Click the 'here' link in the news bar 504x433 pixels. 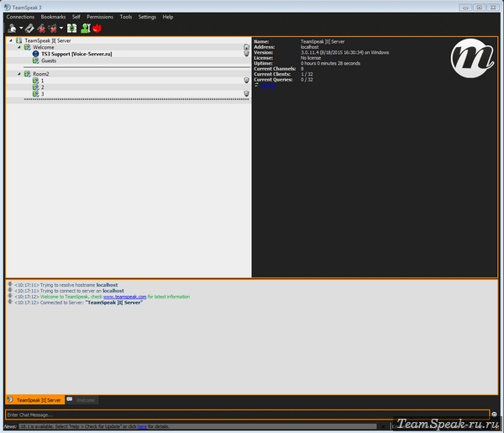(142, 426)
